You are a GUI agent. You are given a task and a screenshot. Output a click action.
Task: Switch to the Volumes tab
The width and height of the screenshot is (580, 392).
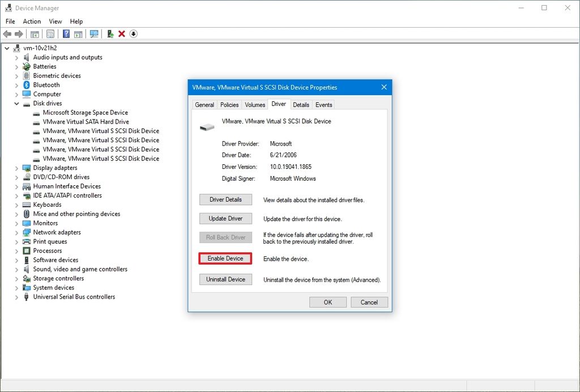(x=254, y=104)
